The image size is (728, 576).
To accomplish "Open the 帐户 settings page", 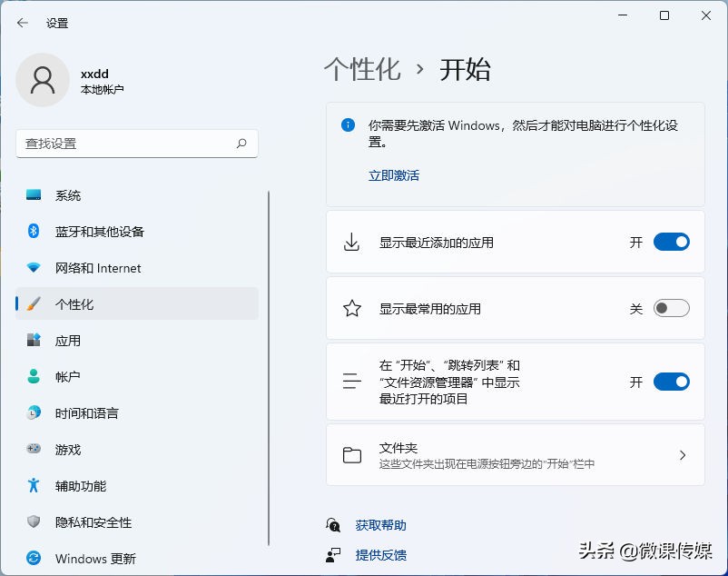I will tap(137, 376).
